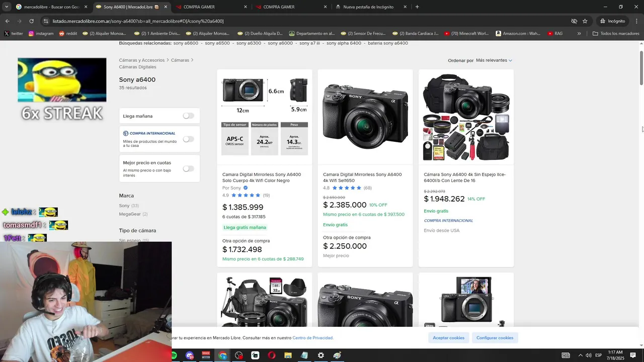Open the volume icon in system tray
The image size is (644, 362).
[x=589, y=355]
